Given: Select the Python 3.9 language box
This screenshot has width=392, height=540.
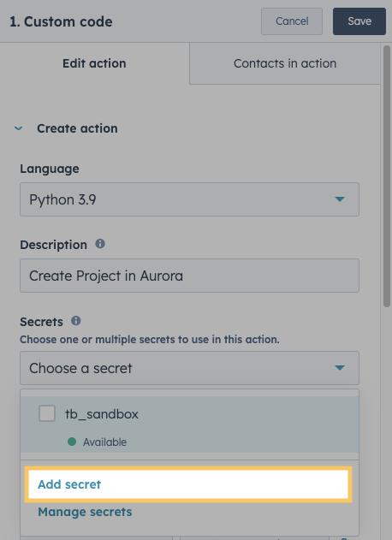Looking at the screenshot, I should [x=189, y=199].
